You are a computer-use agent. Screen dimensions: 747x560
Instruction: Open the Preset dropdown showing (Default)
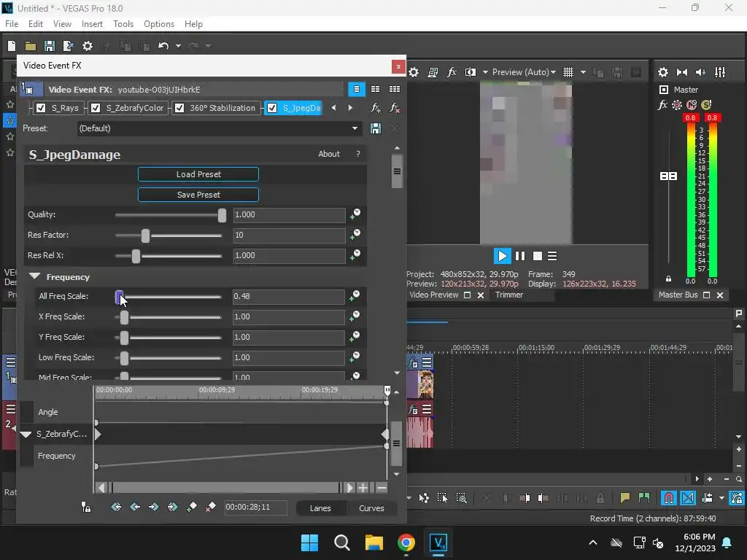[219, 128]
